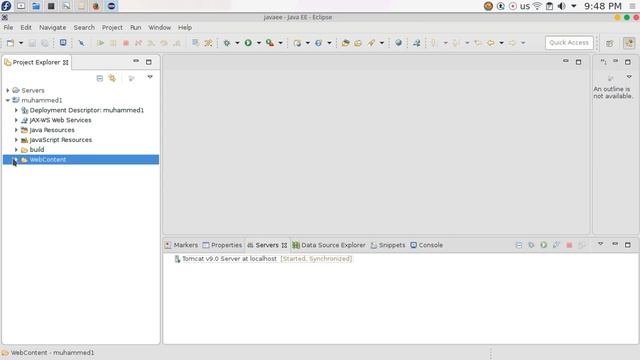Expand the JavaScript Resources node
This screenshot has height=360, width=640.
16,140
